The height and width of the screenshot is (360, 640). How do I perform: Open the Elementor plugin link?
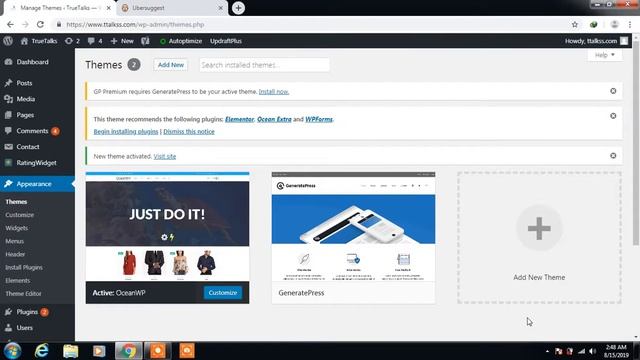point(239,119)
